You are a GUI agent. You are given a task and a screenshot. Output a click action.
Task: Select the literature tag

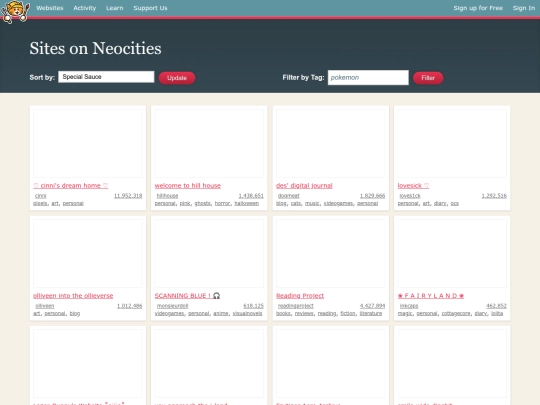[371, 313]
